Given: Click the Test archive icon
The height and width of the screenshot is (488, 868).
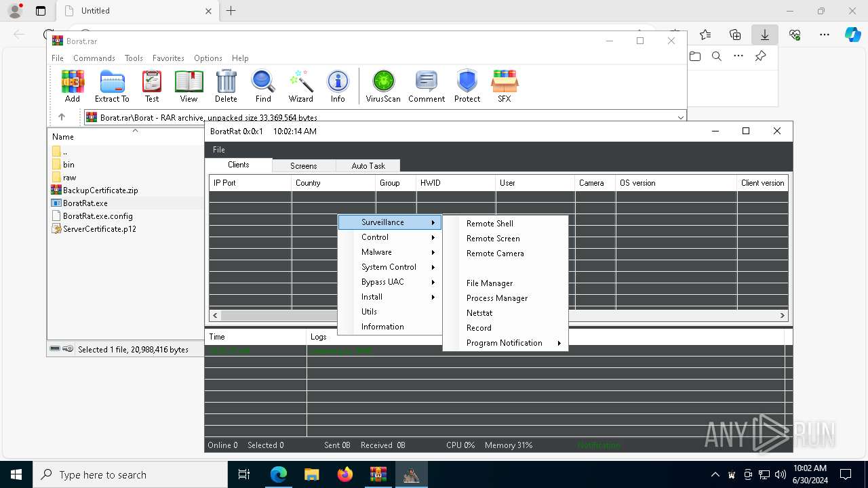Looking at the screenshot, I should coord(152,86).
